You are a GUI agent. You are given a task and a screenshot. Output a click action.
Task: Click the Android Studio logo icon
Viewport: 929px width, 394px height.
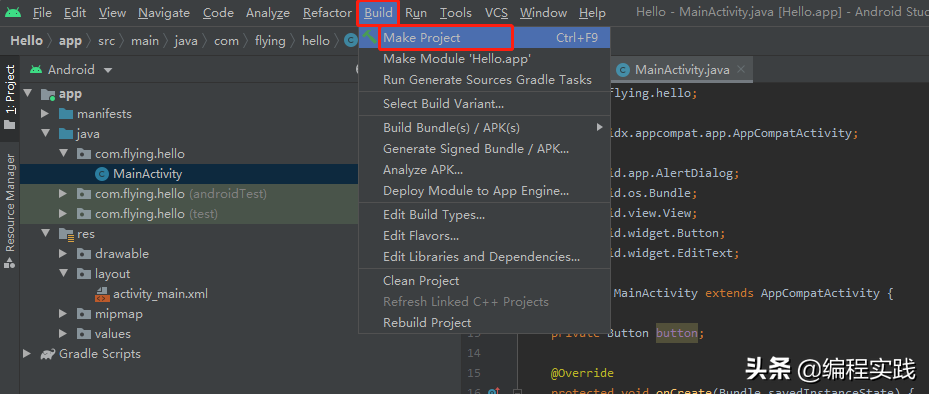(x=12, y=12)
